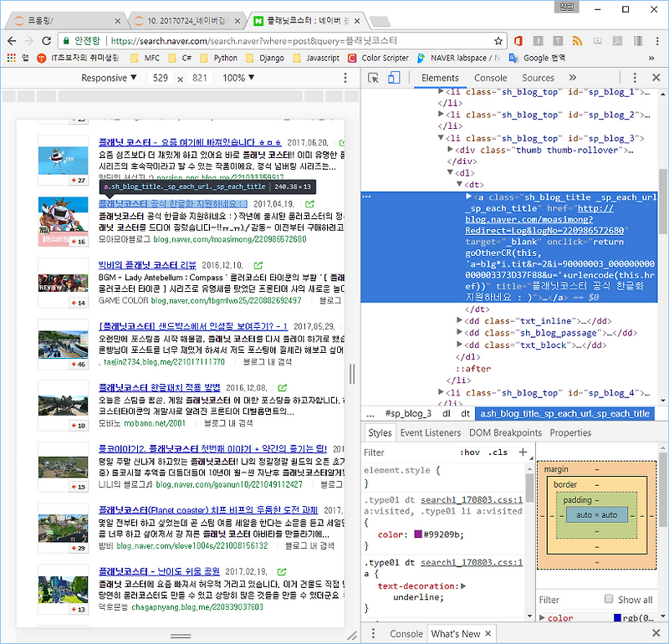This screenshot has height=644, width=669.
Task: Switch to the drawer Console tab
Action: click(406, 634)
